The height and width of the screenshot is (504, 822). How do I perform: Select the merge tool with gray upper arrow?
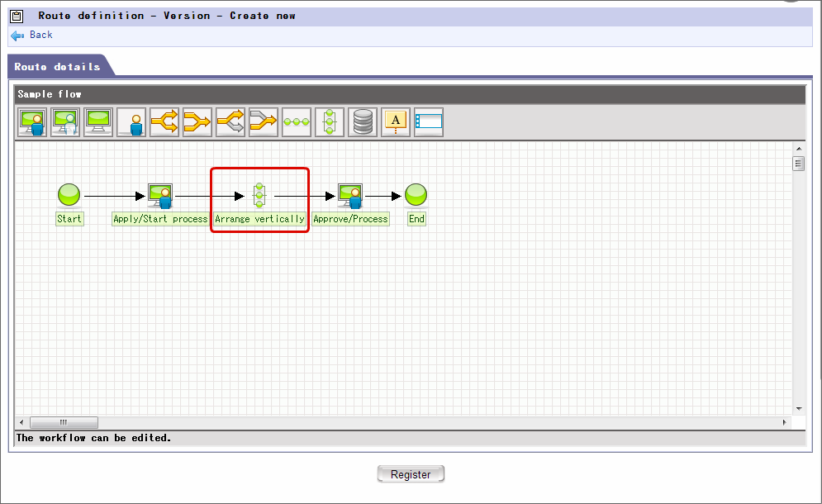tap(264, 122)
